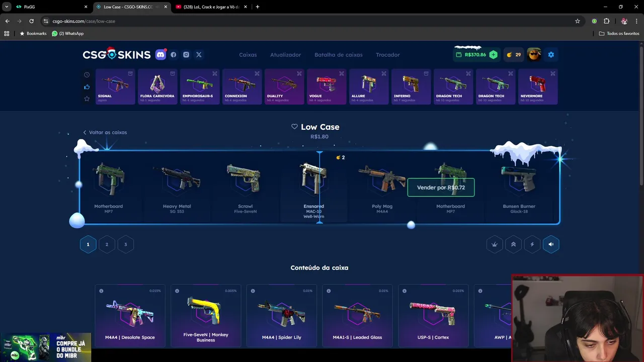Go back in browser history
Screen dimensions: 644x362
[7, 21]
